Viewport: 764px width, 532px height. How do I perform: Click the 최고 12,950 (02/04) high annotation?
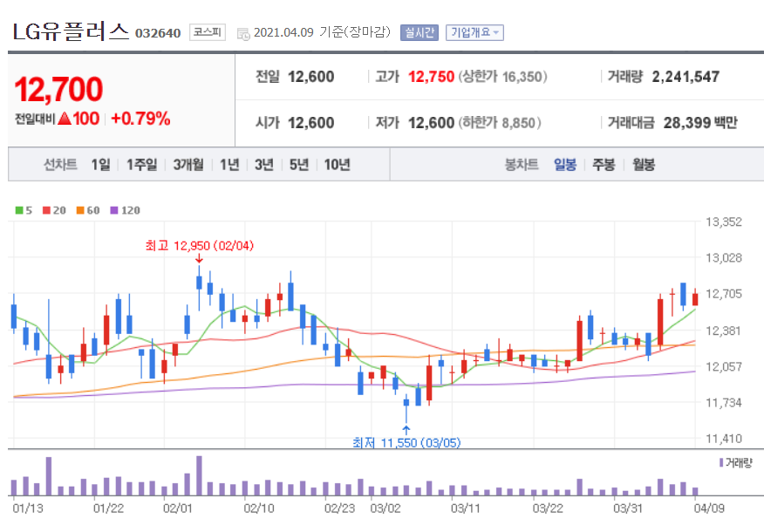(x=200, y=246)
